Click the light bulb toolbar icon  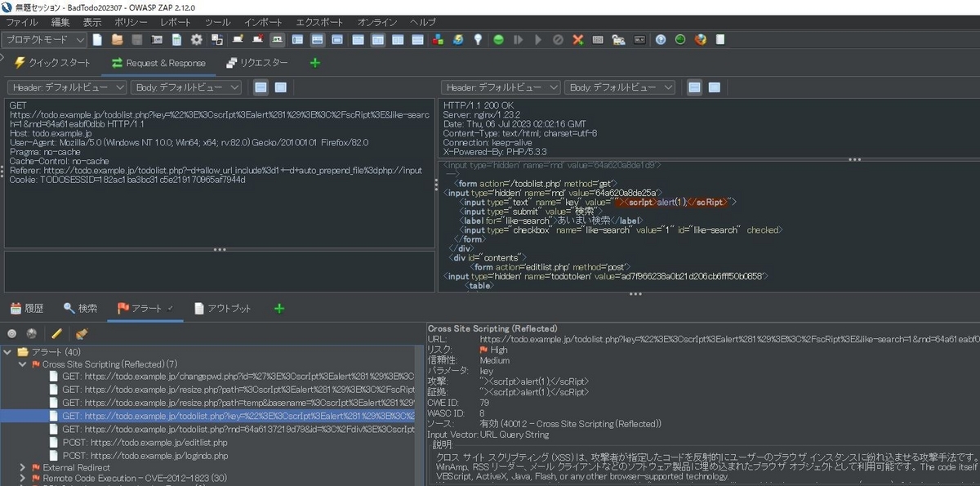[x=478, y=39]
